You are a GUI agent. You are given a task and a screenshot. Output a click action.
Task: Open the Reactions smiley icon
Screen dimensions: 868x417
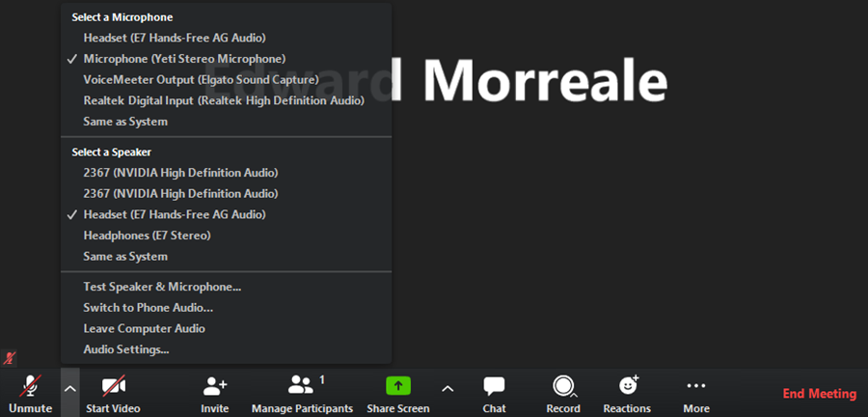[628, 386]
